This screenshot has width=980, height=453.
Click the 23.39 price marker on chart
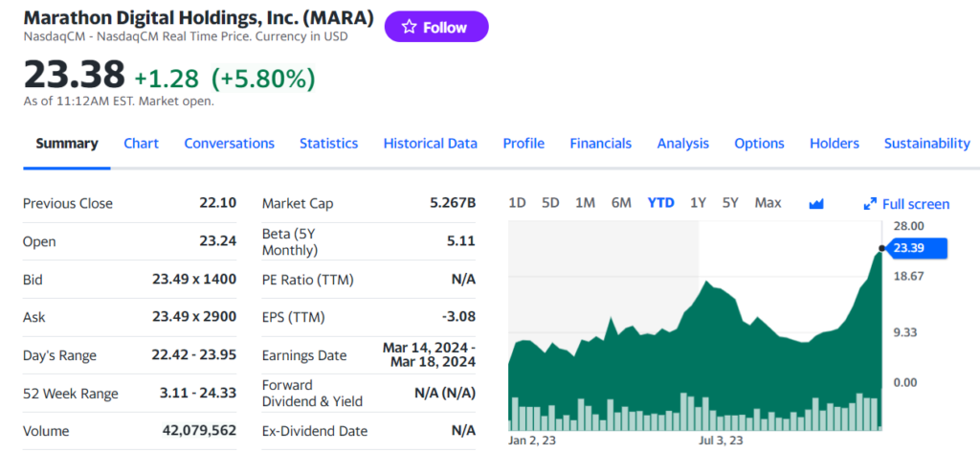pyautogui.click(x=917, y=248)
